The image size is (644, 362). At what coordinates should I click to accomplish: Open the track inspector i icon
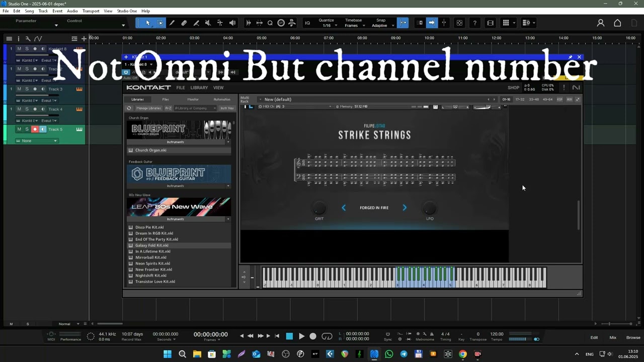click(19, 39)
